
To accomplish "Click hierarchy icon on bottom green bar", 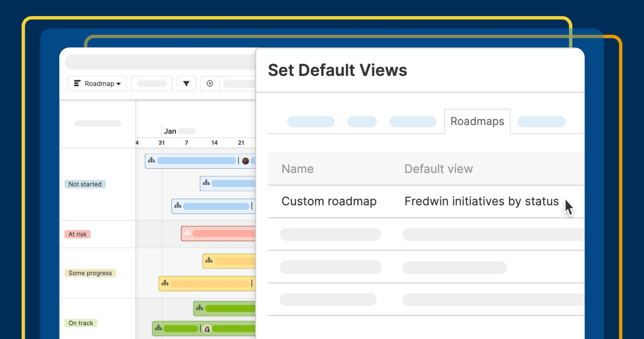I will pos(158,328).
